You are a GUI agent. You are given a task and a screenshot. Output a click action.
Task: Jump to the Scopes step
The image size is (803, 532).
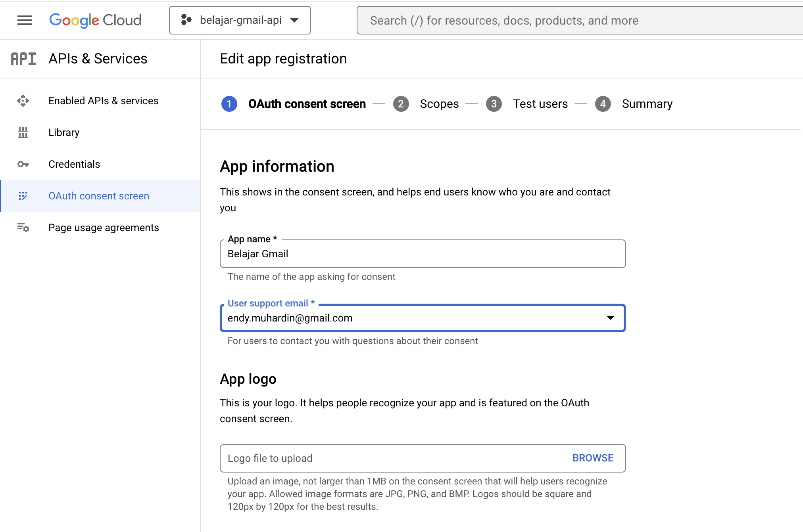[439, 104]
